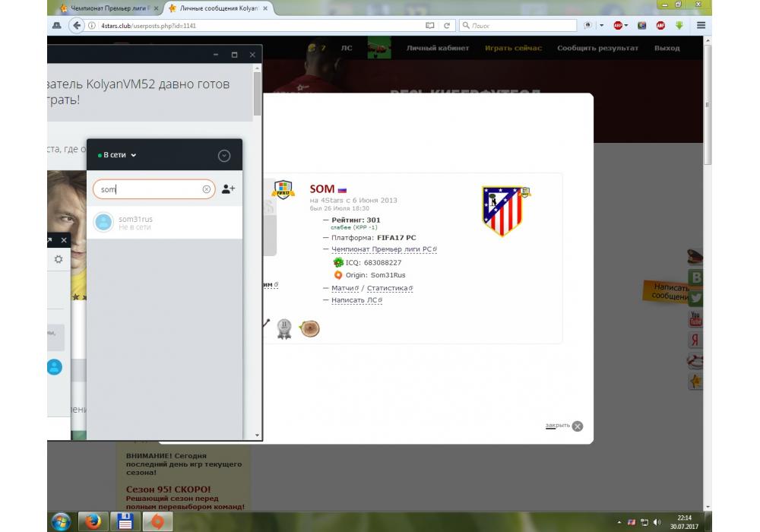
Task: Click the ICQ flower icon
Action: coord(338,262)
